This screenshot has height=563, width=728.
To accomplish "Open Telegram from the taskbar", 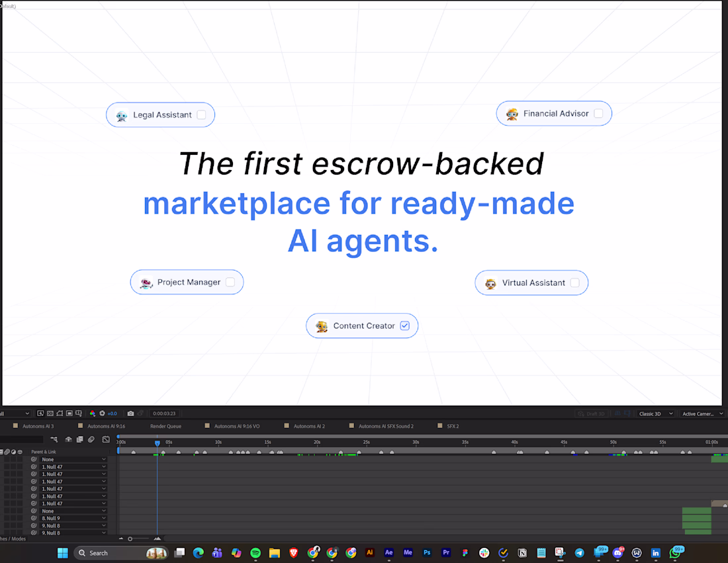I will pos(580,553).
